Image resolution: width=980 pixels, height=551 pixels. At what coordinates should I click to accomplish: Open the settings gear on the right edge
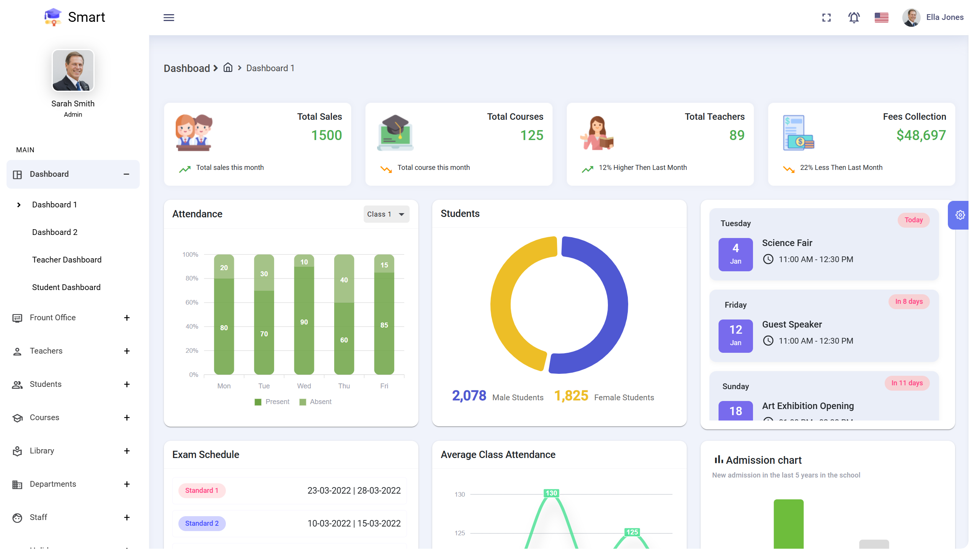tap(960, 215)
